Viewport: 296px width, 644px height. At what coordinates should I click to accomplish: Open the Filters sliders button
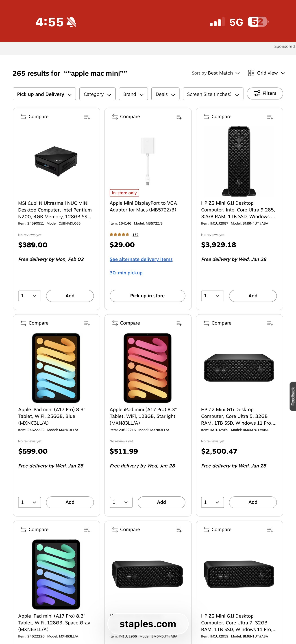265,93
